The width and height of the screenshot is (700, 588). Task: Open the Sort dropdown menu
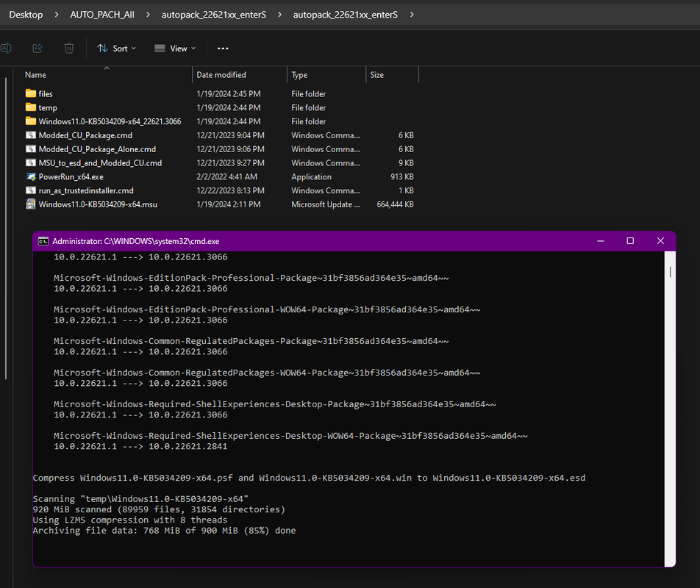[x=116, y=49]
